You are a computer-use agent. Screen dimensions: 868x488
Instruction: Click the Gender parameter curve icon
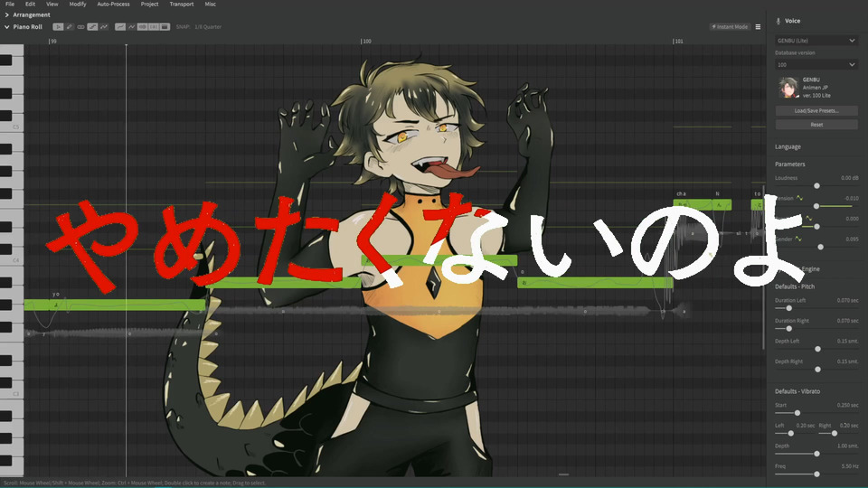point(798,239)
